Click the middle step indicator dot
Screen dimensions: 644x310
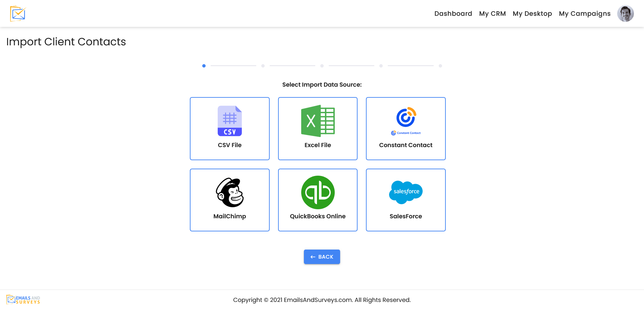coord(322,66)
